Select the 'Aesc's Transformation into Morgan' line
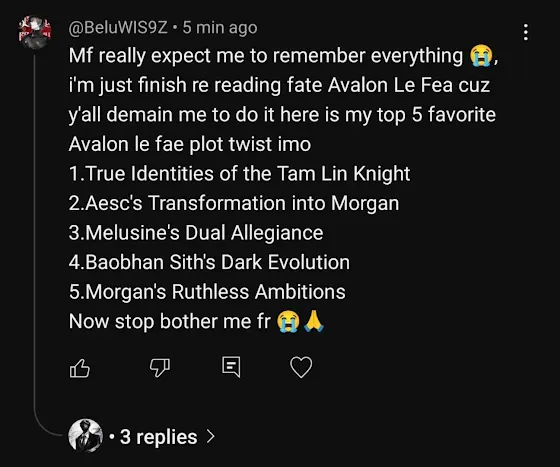The image size is (560, 467). [234, 203]
